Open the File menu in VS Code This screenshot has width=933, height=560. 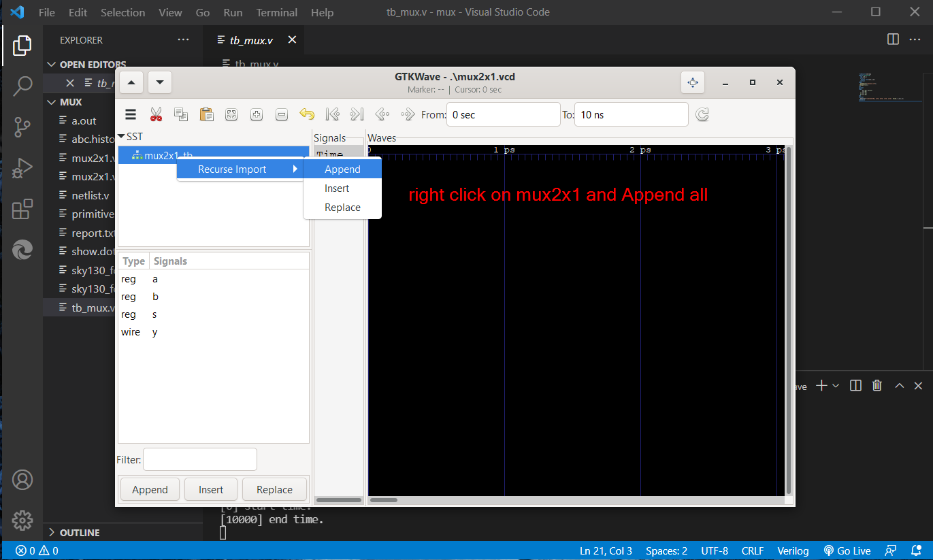click(x=47, y=12)
